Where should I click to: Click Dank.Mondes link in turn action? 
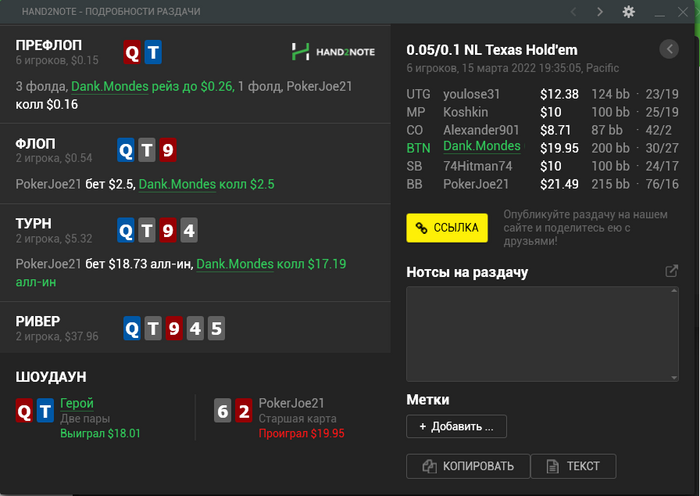tap(235, 264)
